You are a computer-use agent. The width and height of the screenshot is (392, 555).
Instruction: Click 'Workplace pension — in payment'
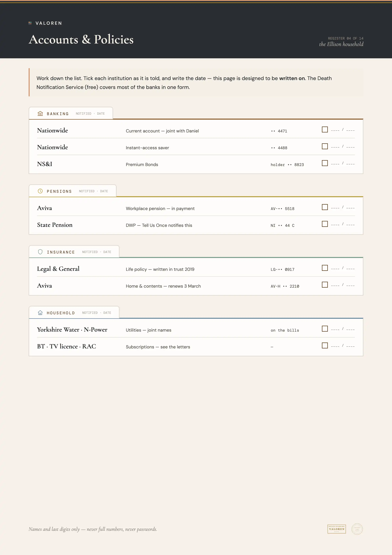pyautogui.click(x=160, y=208)
